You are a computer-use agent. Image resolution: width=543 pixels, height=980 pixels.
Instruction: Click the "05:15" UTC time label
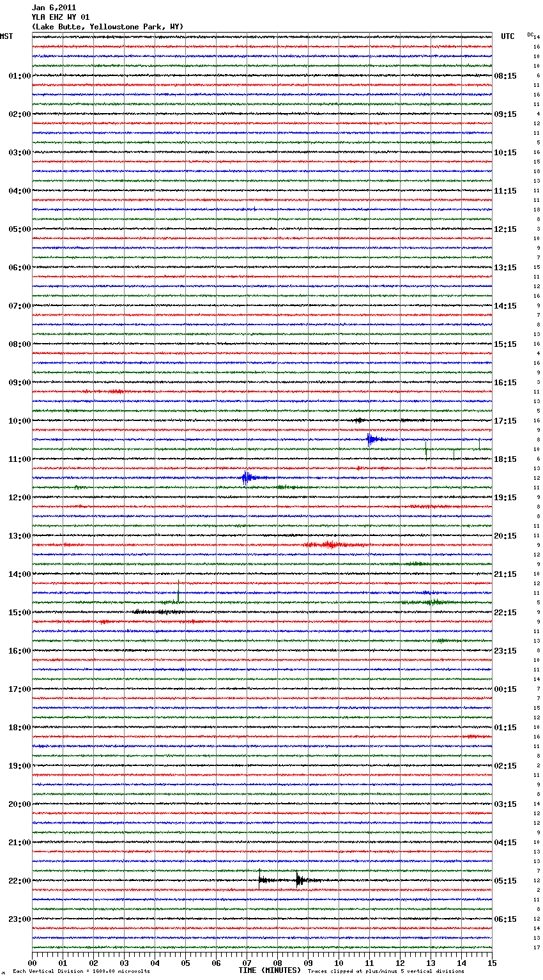(x=505, y=881)
